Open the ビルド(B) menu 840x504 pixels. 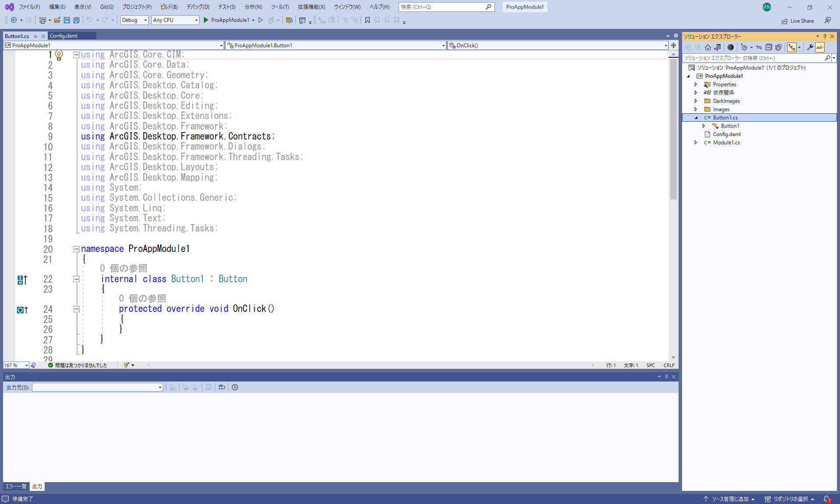169,7
